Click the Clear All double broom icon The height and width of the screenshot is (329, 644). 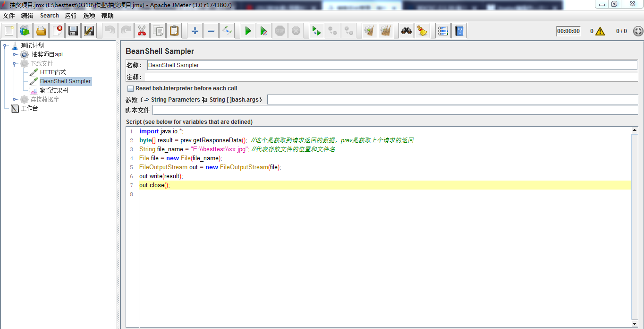[386, 31]
